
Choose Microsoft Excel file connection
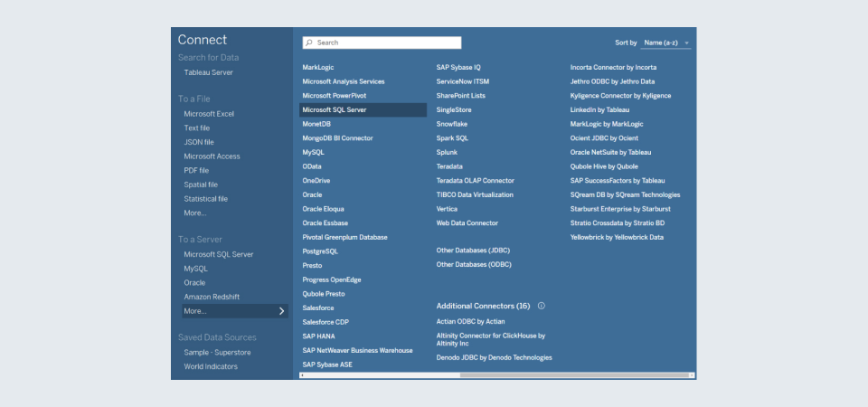click(x=209, y=114)
